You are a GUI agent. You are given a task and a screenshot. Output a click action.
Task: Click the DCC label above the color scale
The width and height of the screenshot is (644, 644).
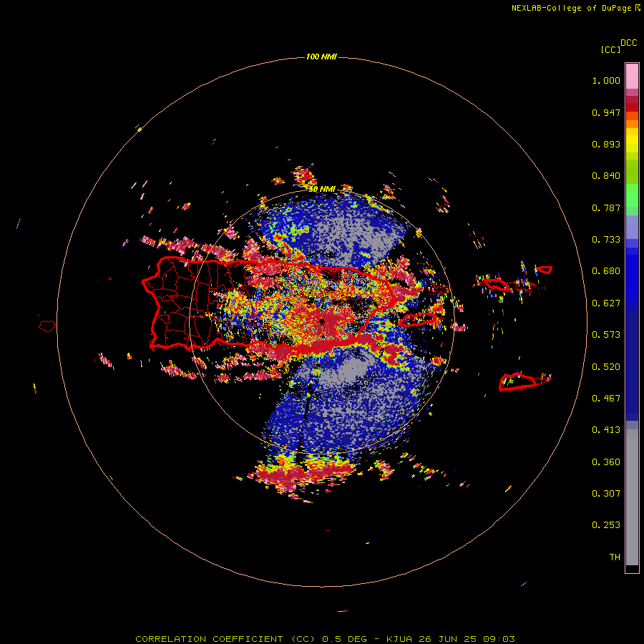point(628,43)
